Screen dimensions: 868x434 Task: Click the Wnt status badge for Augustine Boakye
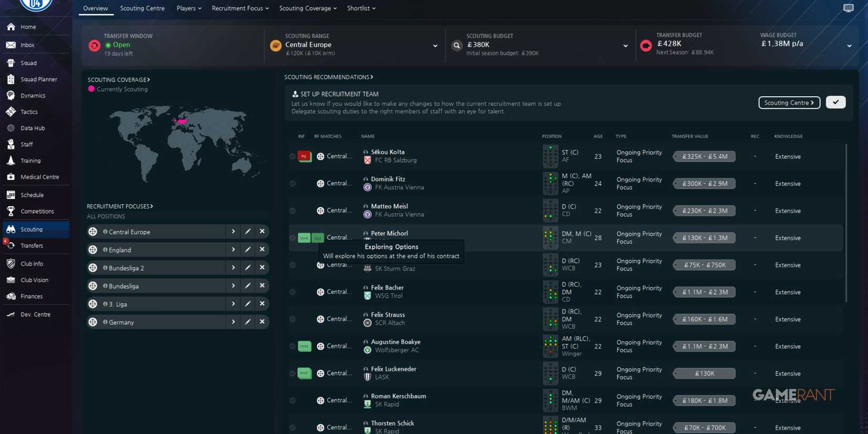(304, 346)
